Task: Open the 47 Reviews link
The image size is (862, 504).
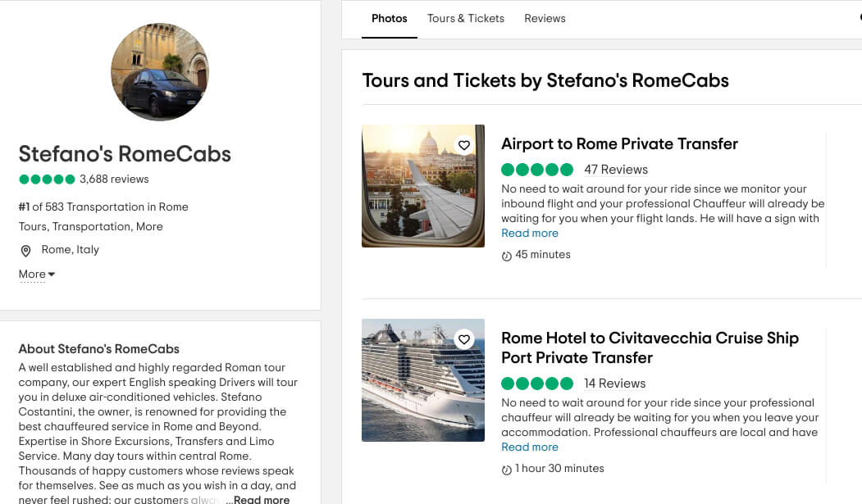Action: [616, 170]
